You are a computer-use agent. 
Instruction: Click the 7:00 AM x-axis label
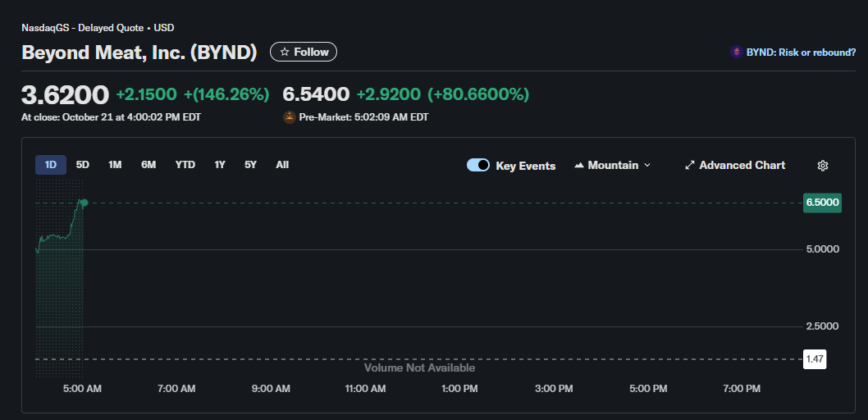pyautogui.click(x=176, y=389)
